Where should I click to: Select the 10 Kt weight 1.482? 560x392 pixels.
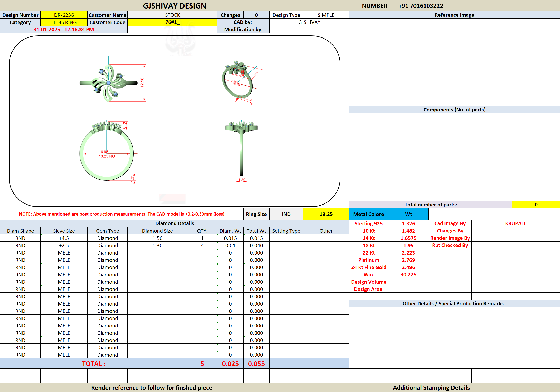click(408, 231)
